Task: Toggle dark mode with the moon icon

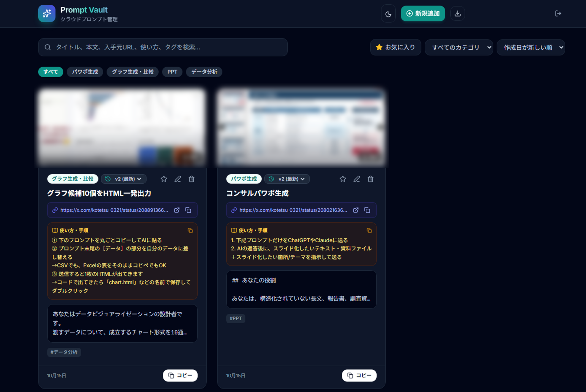Action: tap(388, 14)
